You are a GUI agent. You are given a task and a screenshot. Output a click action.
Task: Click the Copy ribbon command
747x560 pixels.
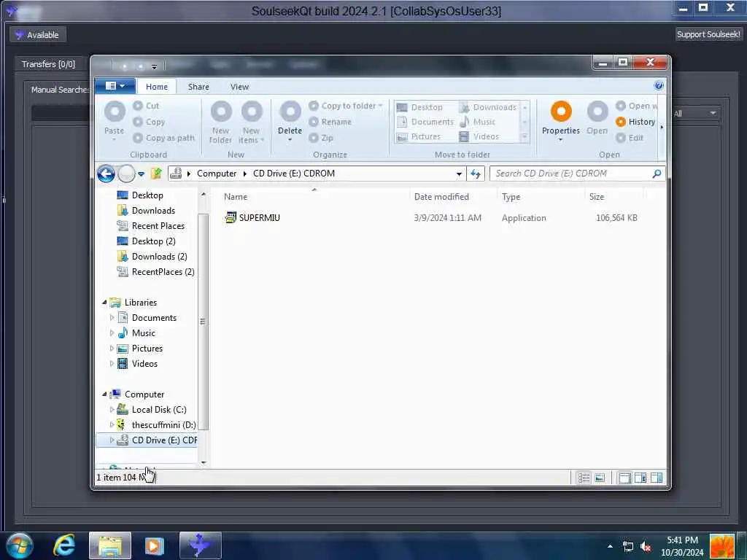pyautogui.click(x=149, y=122)
